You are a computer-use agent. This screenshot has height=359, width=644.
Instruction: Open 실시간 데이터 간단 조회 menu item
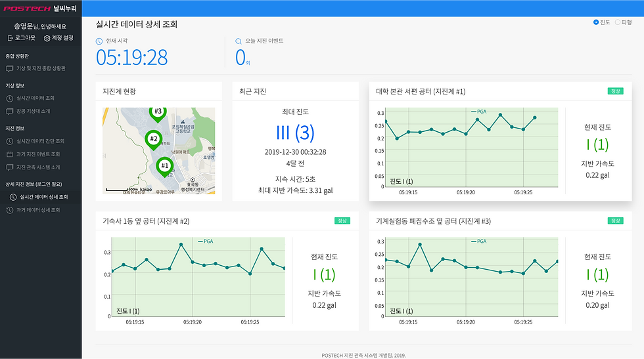click(41, 141)
